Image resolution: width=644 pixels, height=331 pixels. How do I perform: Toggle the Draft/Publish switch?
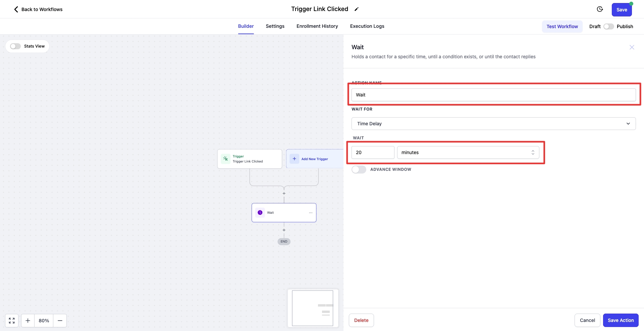(x=608, y=26)
